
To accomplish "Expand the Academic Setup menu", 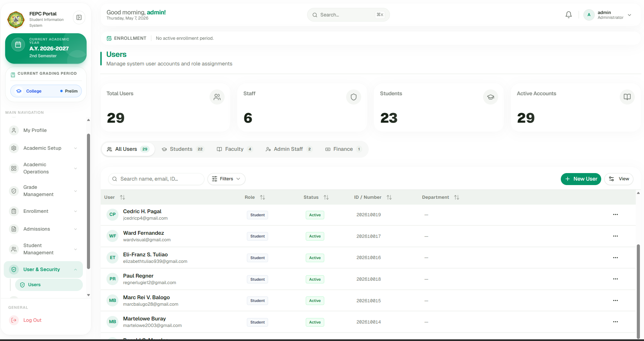I will (43, 148).
